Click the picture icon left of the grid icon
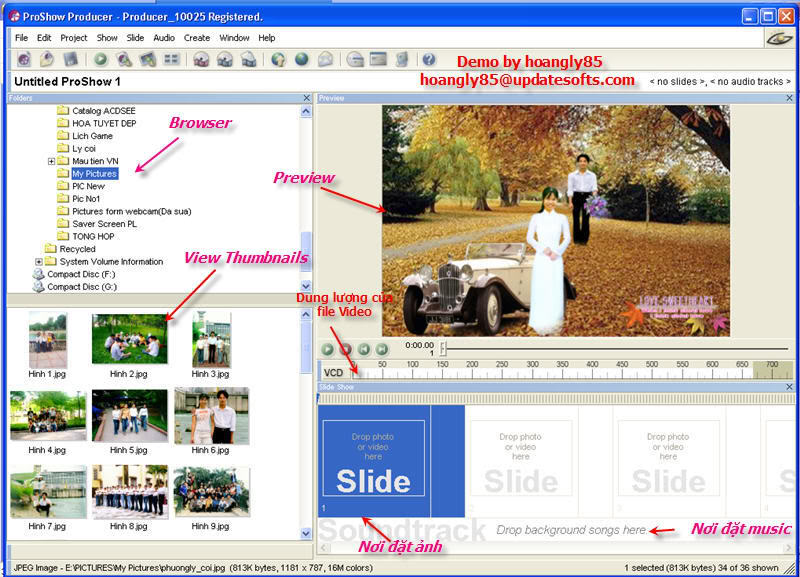 tap(147, 60)
